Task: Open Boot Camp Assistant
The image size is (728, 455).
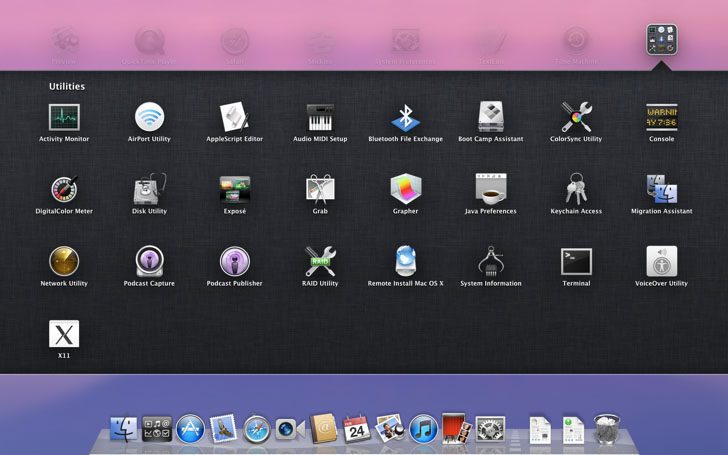Action: pyautogui.click(x=491, y=117)
